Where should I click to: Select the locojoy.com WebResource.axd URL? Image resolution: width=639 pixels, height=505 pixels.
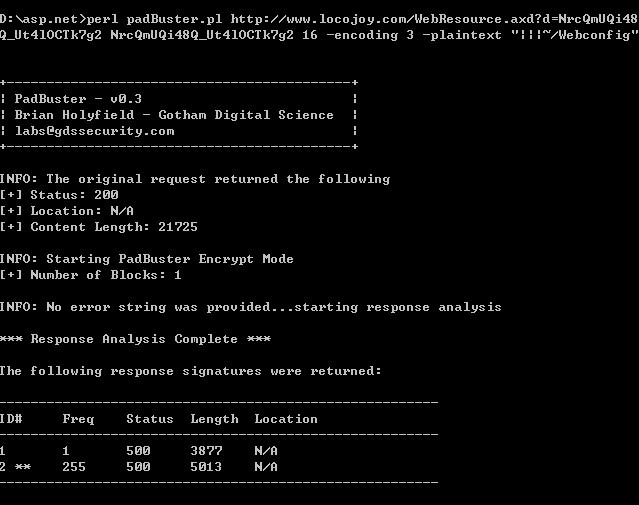[x=434, y=19]
